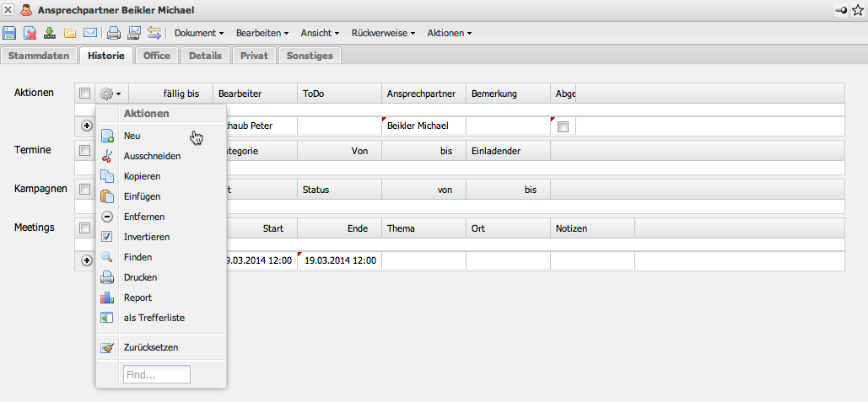Click the contact person icon beside title
868x402 pixels.
click(25, 10)
